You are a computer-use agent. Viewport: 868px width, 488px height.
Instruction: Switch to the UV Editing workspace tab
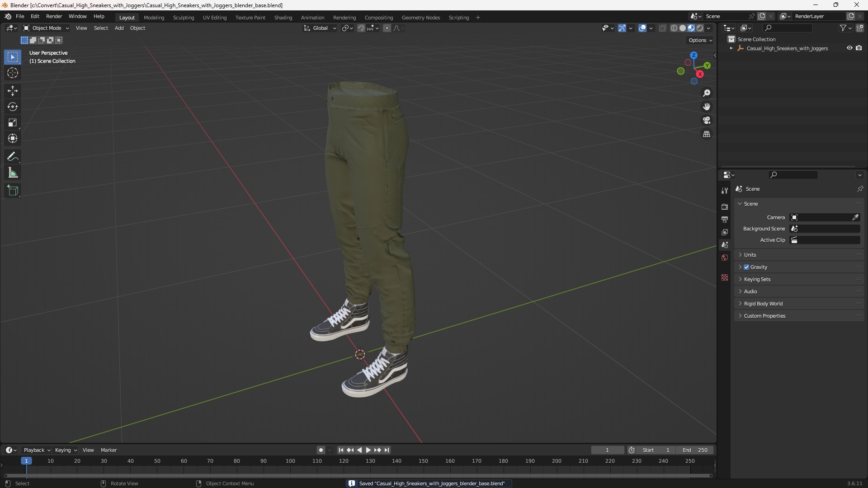[x=215, y=18]
